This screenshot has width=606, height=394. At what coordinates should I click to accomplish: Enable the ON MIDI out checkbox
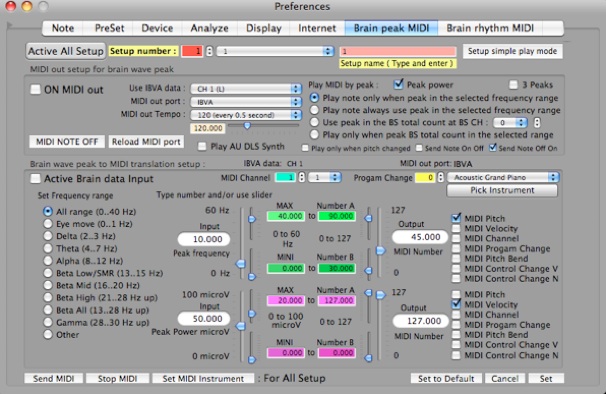tap(36, 90)
